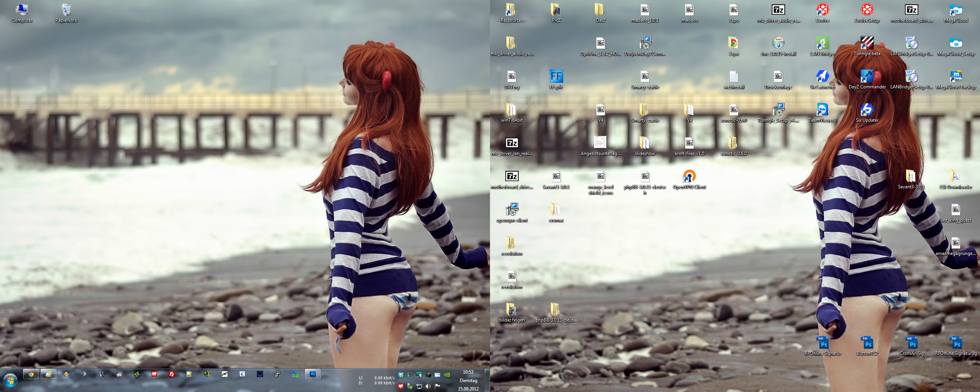Open the Papierkorb recycle bin

[66, 13]
